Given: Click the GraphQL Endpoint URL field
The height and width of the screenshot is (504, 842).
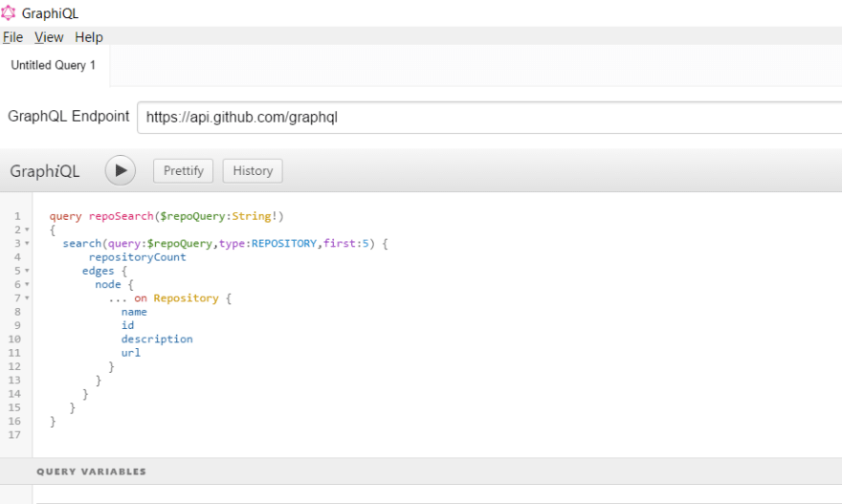Looking at the screenshot, I should (489, 117).
